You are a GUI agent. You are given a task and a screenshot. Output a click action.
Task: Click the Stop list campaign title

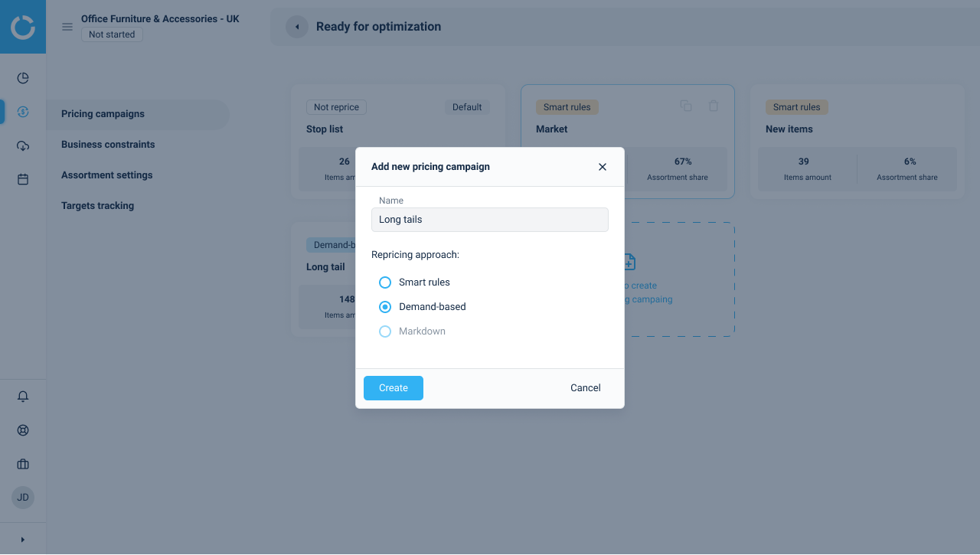coord(325,129)
